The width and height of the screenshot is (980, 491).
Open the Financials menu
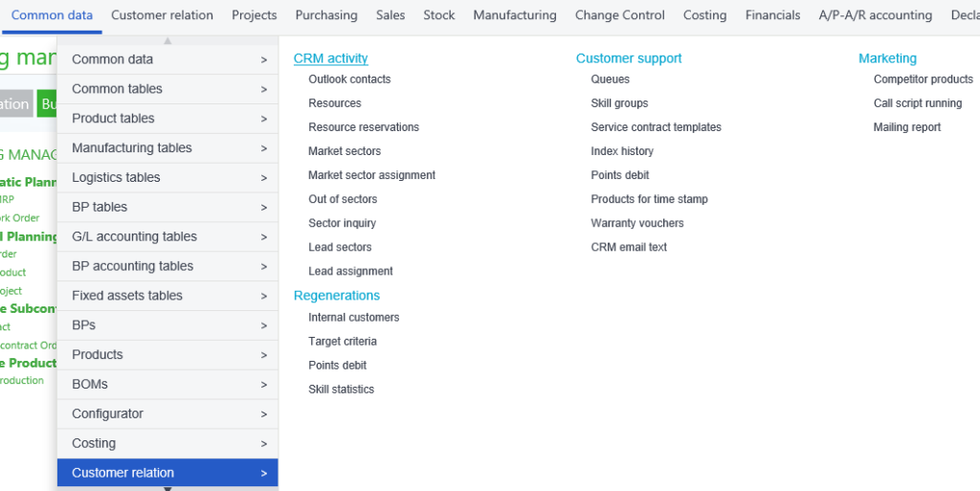(772, 15)
